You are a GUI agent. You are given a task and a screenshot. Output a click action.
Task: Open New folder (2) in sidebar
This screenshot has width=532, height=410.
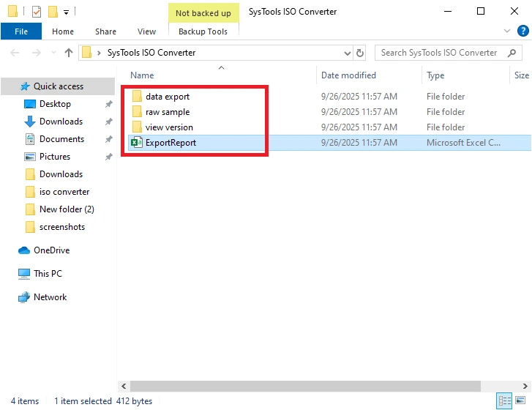click(x=67, y=209)
